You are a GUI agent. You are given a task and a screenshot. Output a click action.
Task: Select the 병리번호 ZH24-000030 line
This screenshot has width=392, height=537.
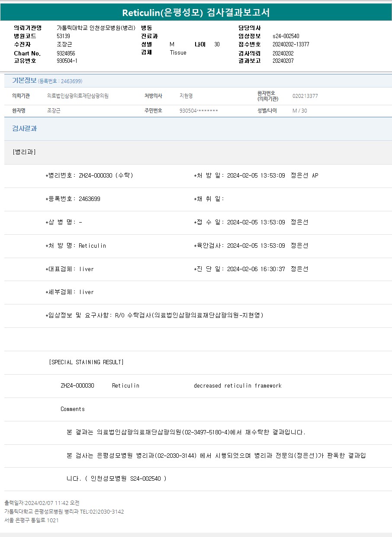pos(89,175)
